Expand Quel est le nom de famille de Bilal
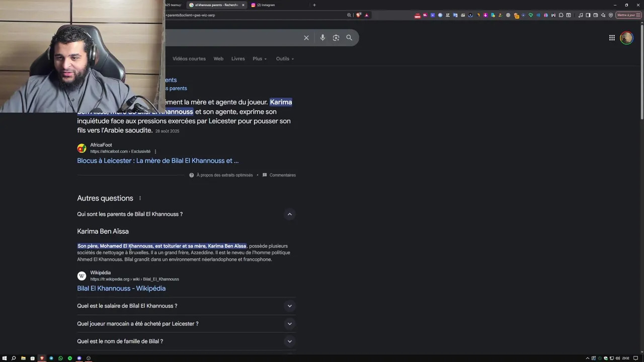This screenshot has height=362, width=644. [x=289, y=341]
